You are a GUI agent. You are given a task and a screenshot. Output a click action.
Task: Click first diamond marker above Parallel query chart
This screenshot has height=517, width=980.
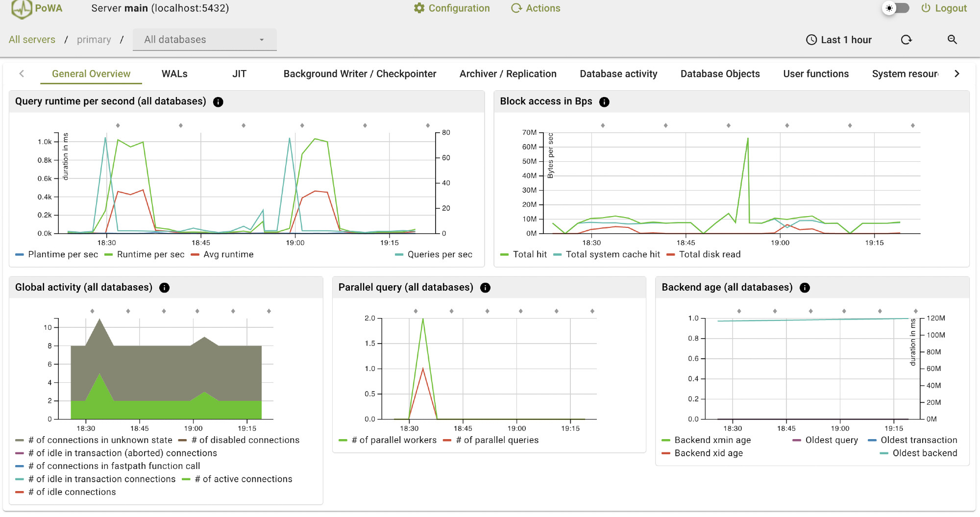tap(416, 312)
